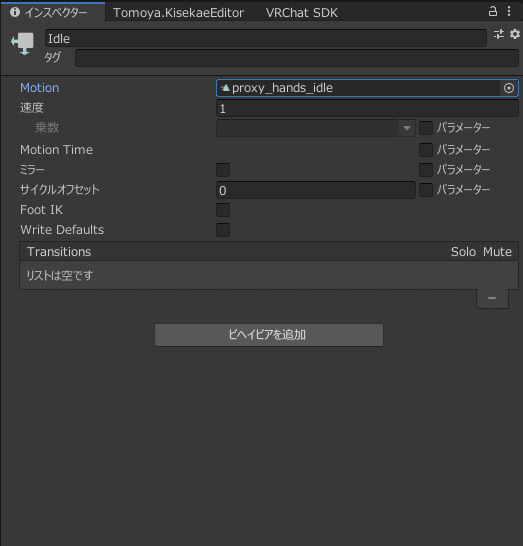Click the 速度 property label
This screenshot has height=546, width=523.
click(32, 108)
